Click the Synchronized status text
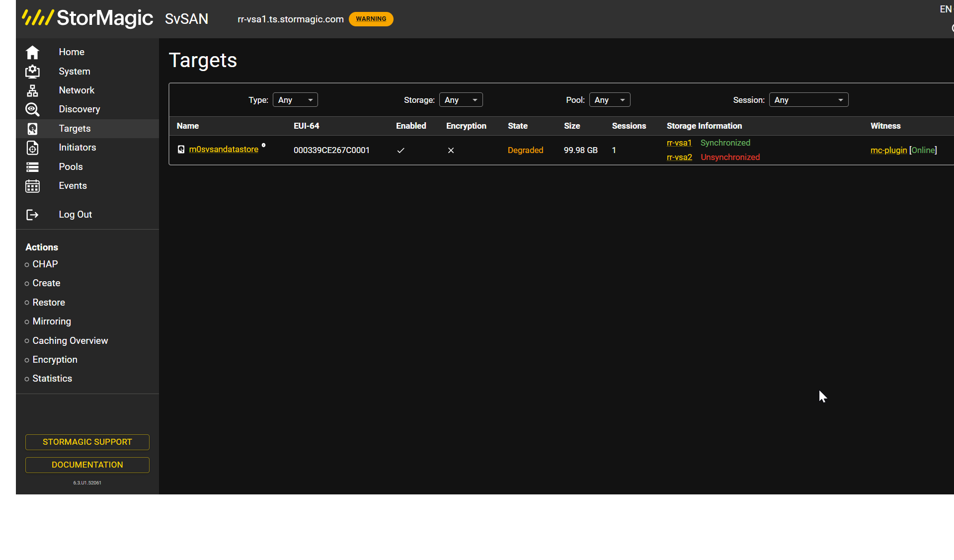This screenshot has height=560, width=954. click(725, 143)
